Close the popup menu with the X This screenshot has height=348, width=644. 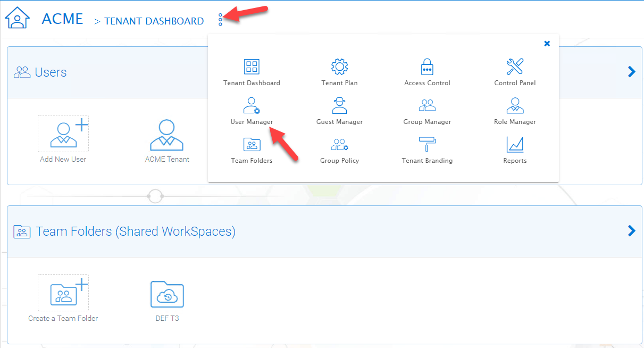tap(547, 44)
